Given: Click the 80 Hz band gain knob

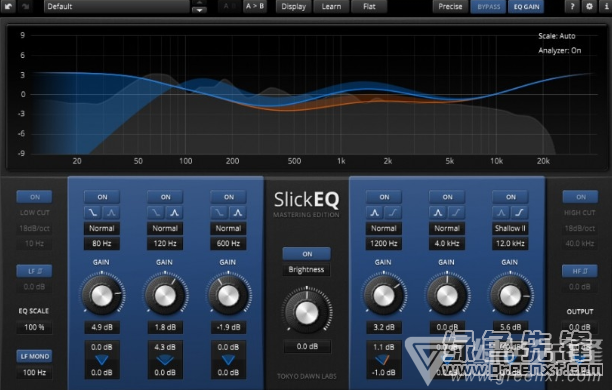Looking at the screenshot, I should point(102,296).
